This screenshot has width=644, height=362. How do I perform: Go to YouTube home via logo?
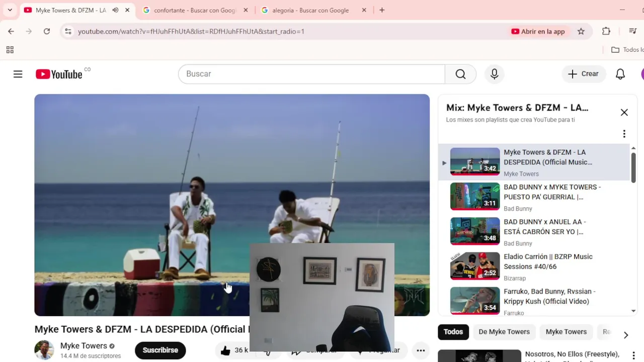[x=59, y=74]
